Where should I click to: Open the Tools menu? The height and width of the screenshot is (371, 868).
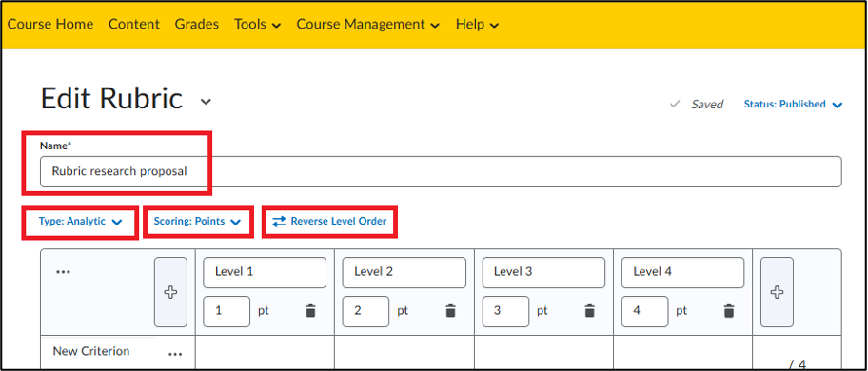pyautogui.click(x=257, y=25)
